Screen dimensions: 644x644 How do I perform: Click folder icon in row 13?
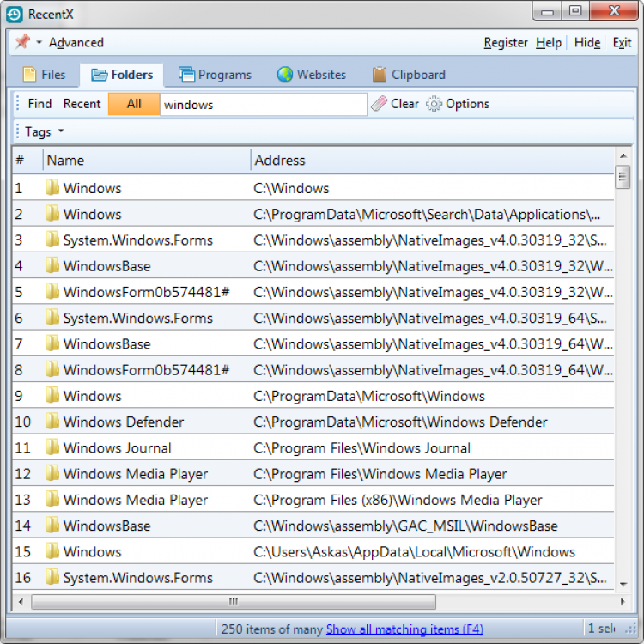click(52, 499)
